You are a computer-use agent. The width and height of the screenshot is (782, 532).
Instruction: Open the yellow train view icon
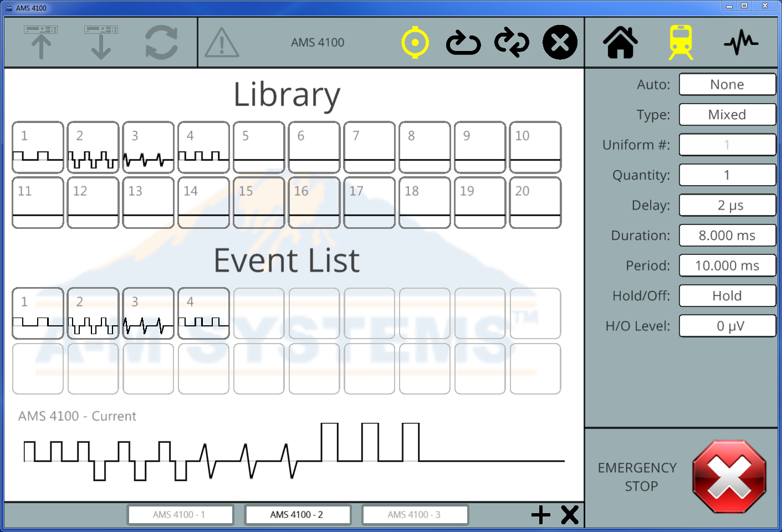[x=681, y=43]
